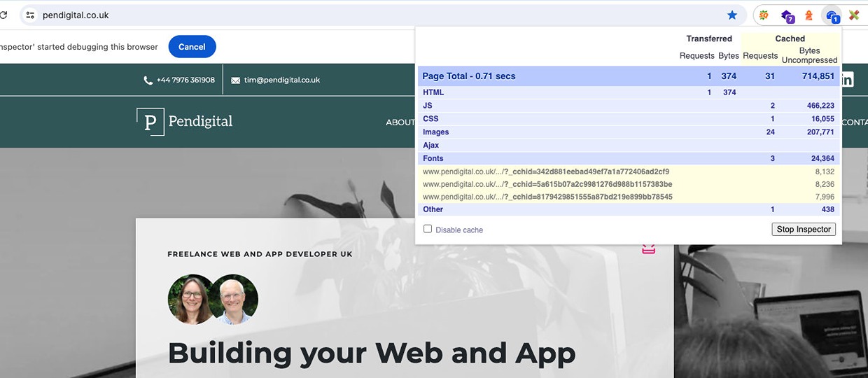Select font URL ending 988b1157383be
Screen dimensions: 868x378
point(547,184)
